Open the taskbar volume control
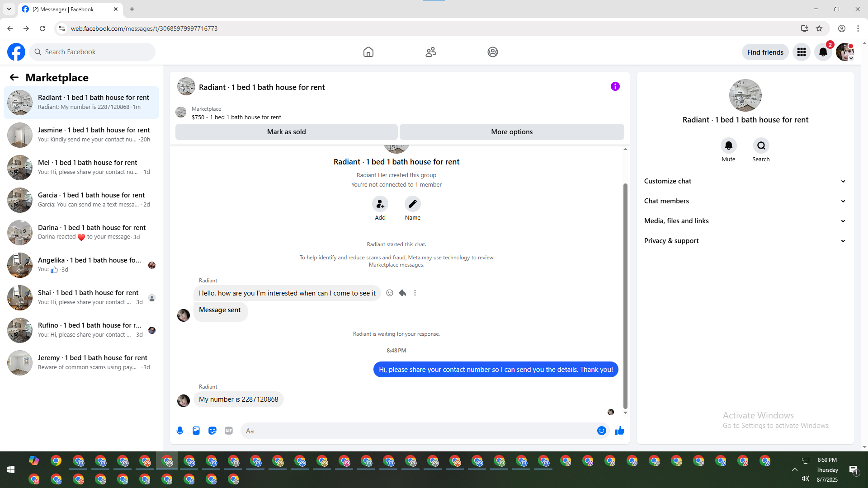Screen dimensions: 868x488 pos(806,479)
